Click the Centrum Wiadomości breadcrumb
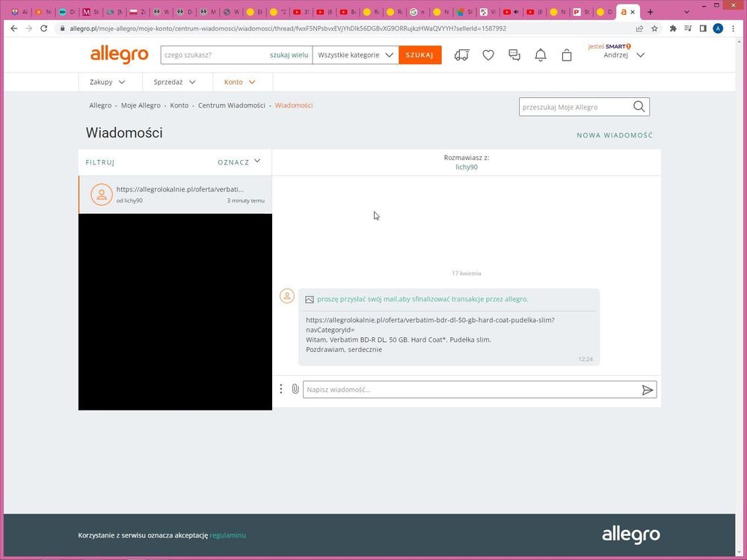The width and height of the screenshot is (747, 560). click(x=232, y=105)
